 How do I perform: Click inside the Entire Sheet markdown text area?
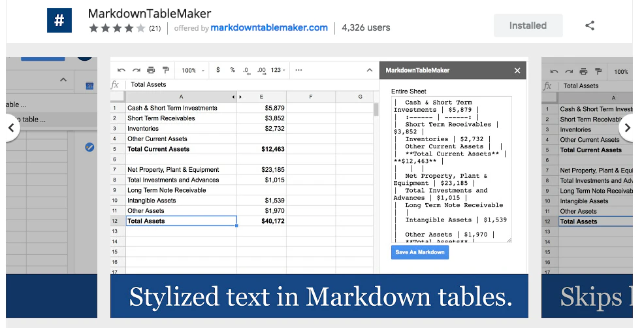[451, 169]
